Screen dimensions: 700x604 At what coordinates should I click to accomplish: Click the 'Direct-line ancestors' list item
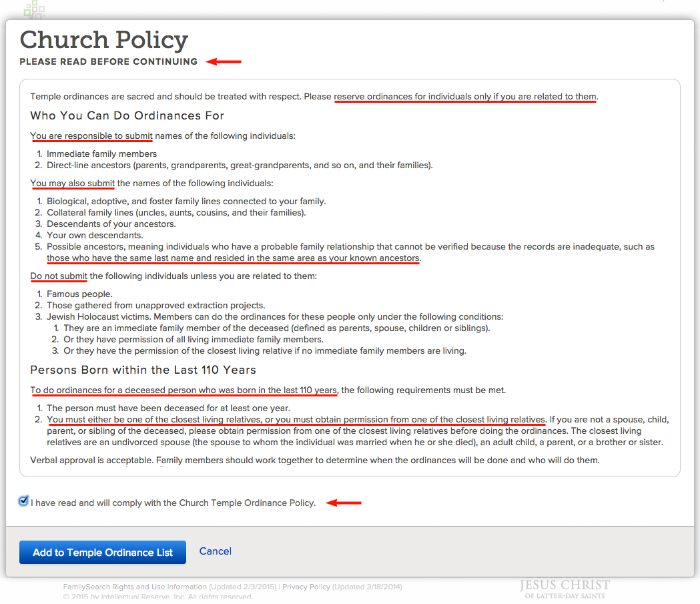click(x=240, y=165)
